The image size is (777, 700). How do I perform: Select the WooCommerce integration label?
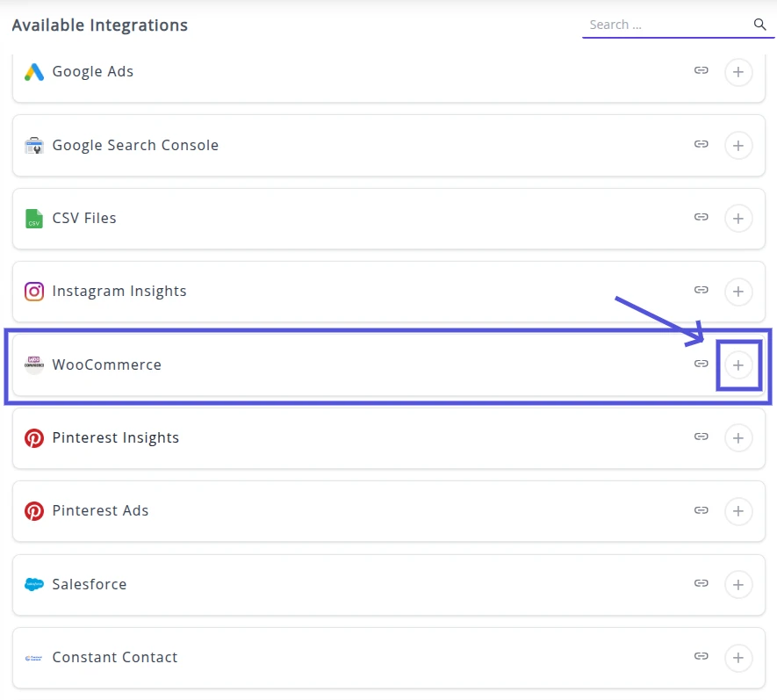pos(106,364)
